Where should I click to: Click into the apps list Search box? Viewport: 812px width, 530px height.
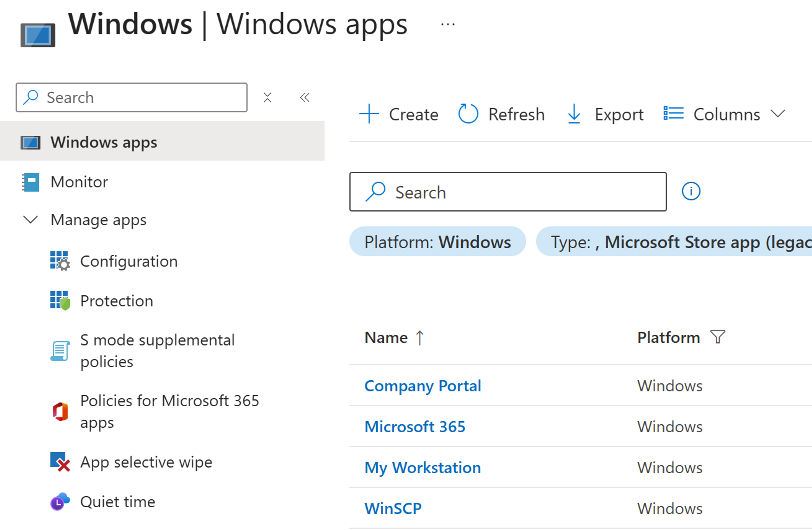coord(508,192)
